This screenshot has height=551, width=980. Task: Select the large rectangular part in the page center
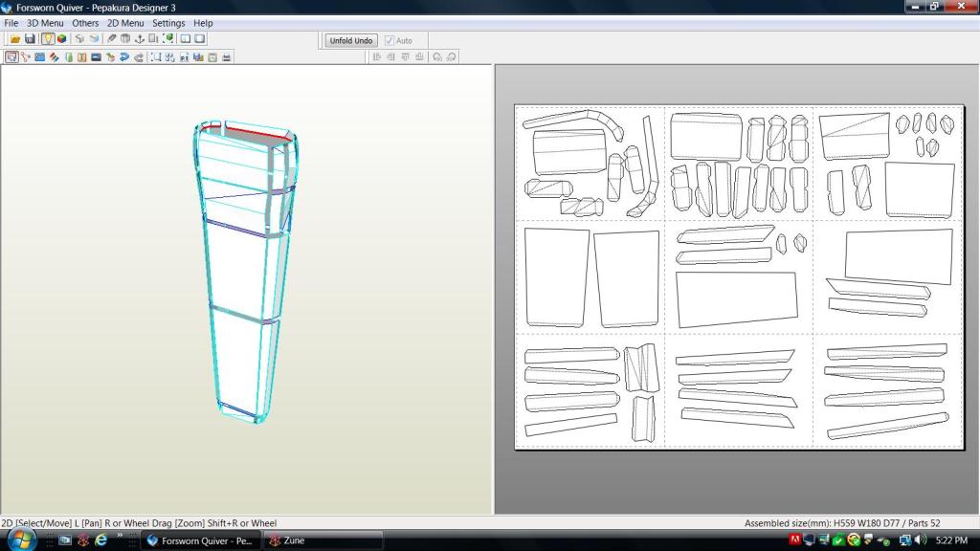pyautogui.click(x=736, y=299)
